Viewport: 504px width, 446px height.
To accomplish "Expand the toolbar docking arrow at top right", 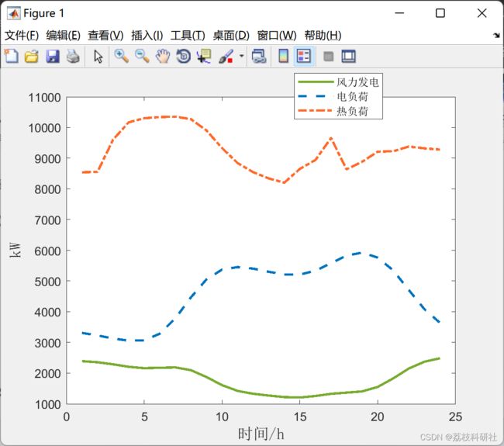I will click(496, 36).
